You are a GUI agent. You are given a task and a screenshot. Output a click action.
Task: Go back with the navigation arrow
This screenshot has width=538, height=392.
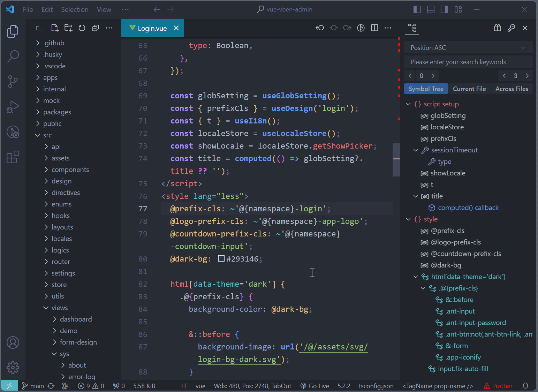157,9
